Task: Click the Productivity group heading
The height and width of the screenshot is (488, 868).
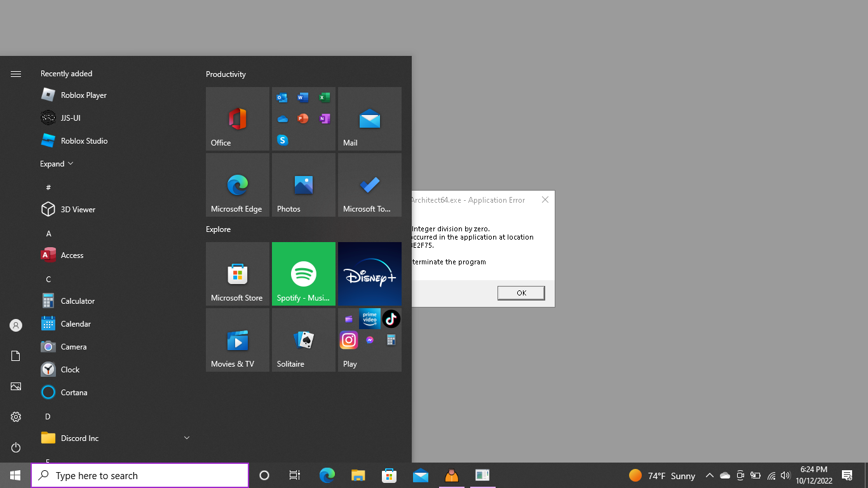Action: pyautogui.click(x=226, y=74)
